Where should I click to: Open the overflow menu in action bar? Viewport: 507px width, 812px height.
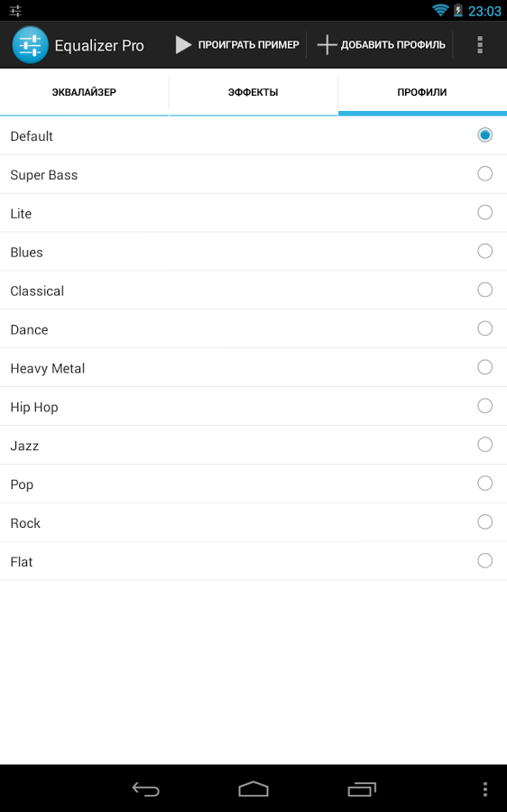480,45
